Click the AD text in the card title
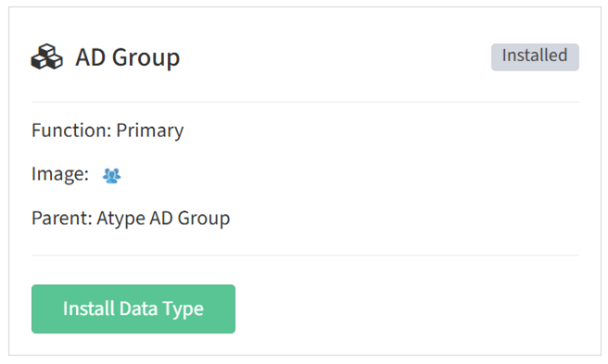Image resolution: width=608 pixels, height=364 pixels. point(90,57)
